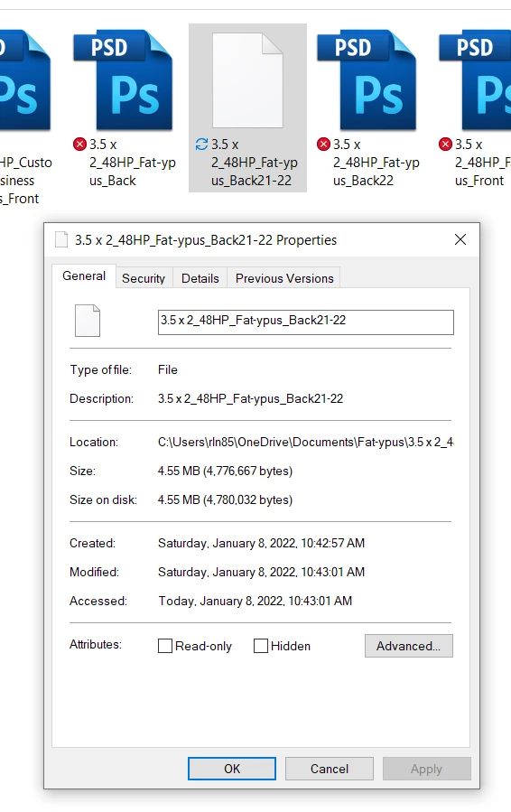The height and width of the screenshot is (812, 511).
Task: Click blue sync-pending icon on Back21-22 file
Action: pos(201,144)
